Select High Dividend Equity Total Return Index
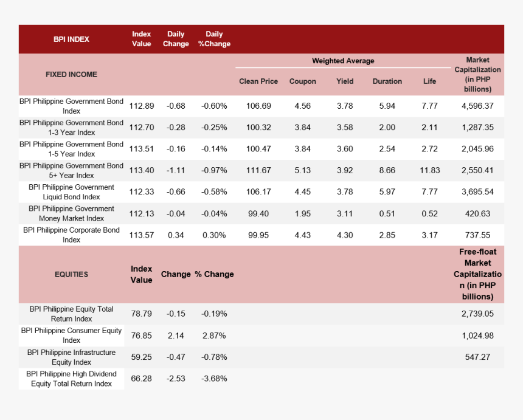The width and height of the screenshot is (523, 420). pyautogui.click(x=71, y=379)
